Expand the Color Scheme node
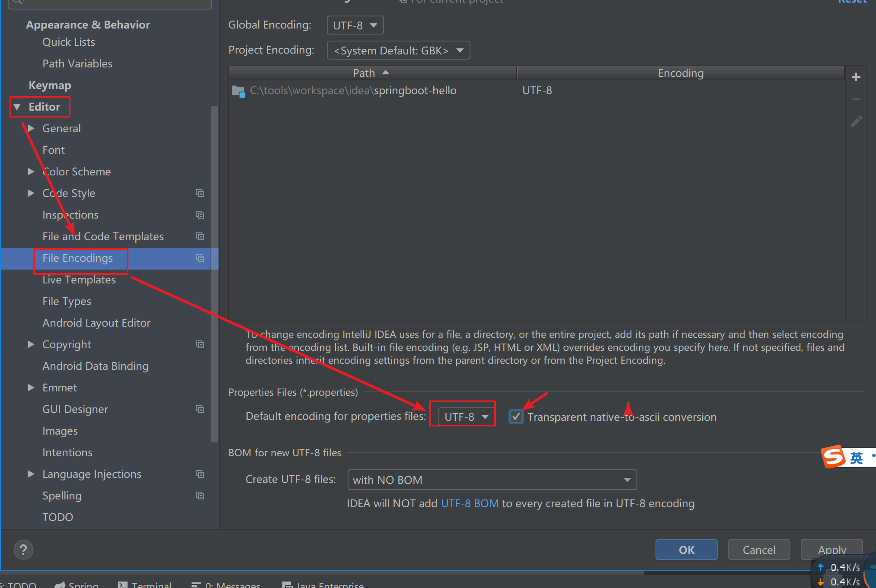Screen dimensions: 876x588 (31, 172)
